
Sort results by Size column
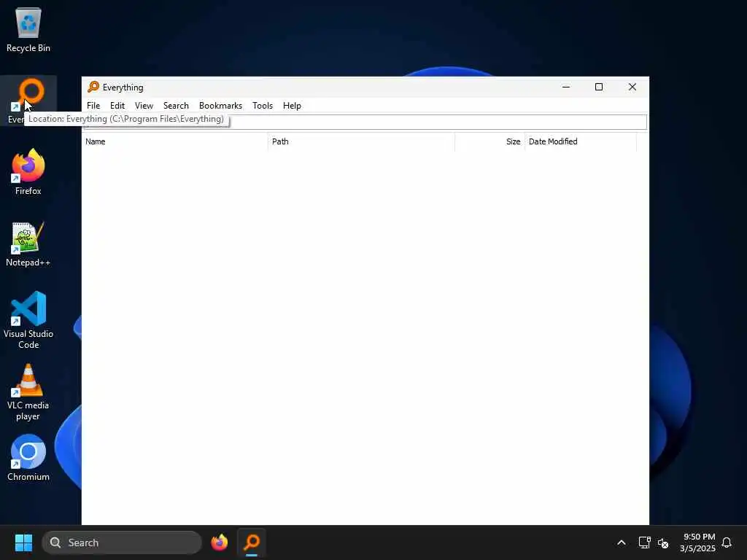489,141
